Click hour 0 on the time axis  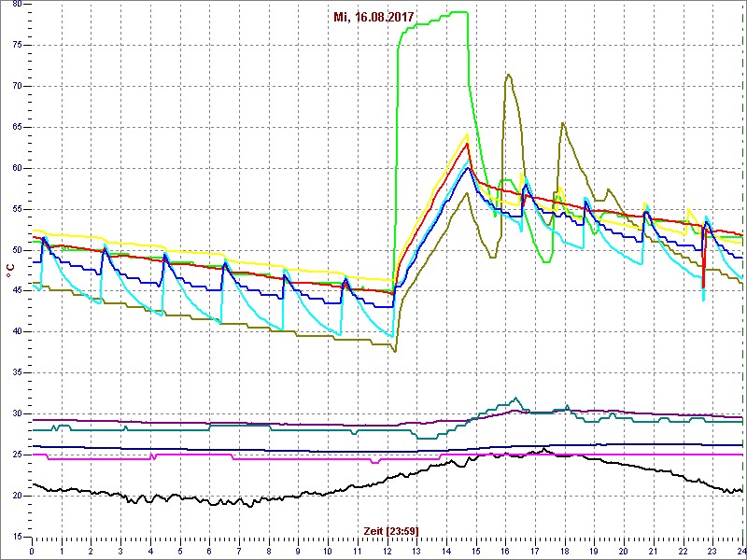pyautogui.click(x=32, y=551)
